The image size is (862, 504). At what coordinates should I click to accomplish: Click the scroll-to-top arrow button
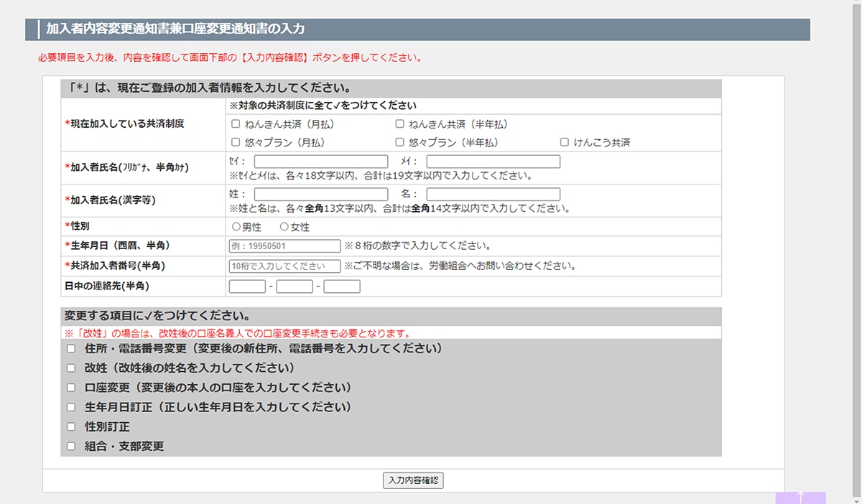coord(800,498)
